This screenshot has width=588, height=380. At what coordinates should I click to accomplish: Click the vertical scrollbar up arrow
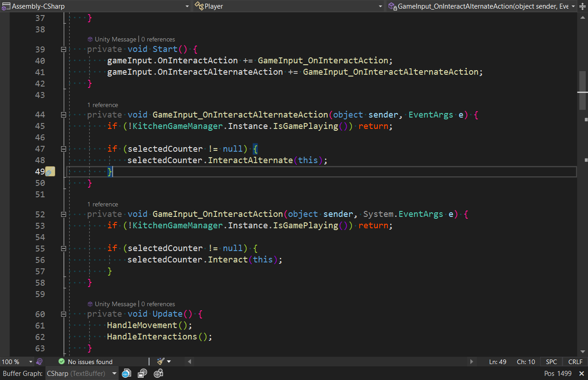[583, 17]
